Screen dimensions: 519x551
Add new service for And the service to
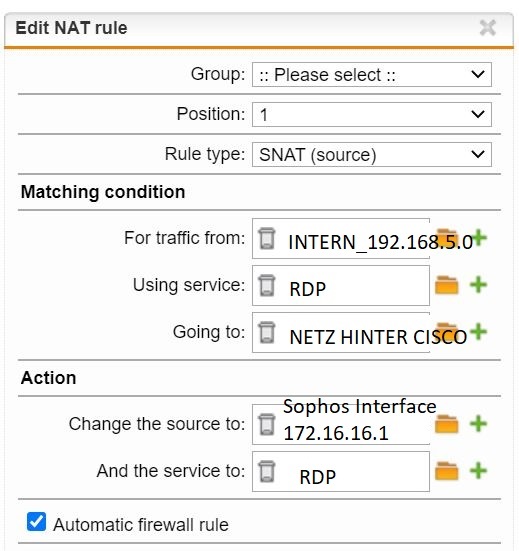tap(479, 471)
